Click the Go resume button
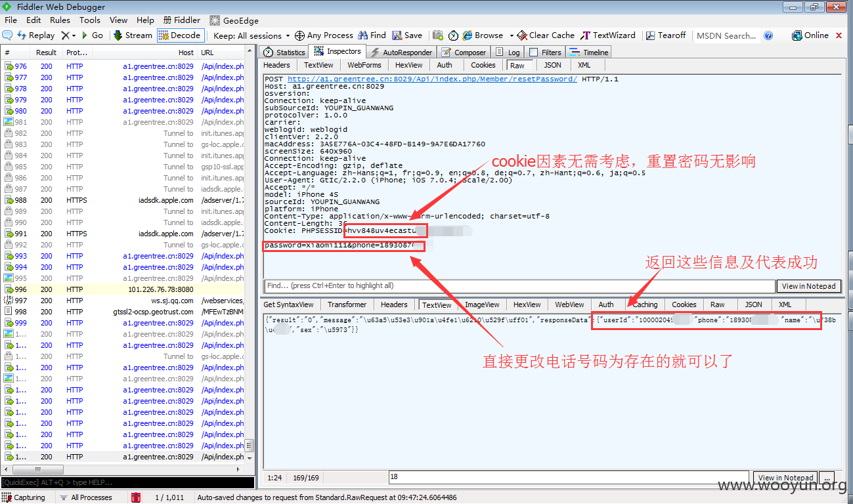 [92, 35]
